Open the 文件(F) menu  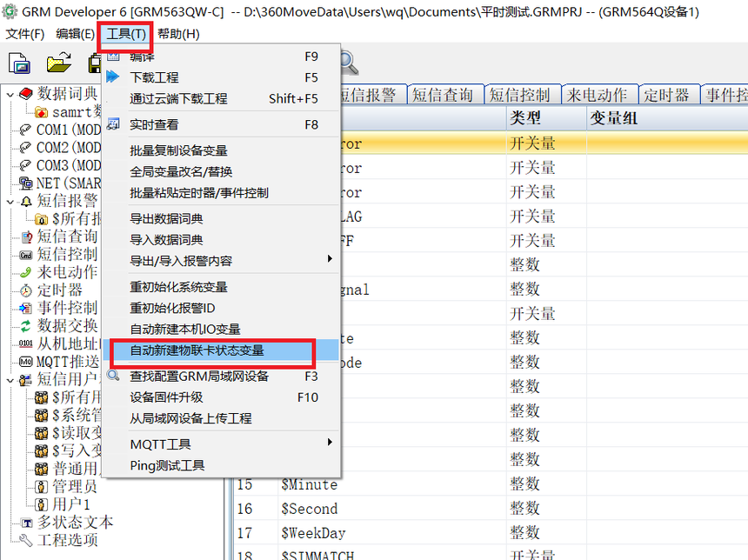coord(25,34)
